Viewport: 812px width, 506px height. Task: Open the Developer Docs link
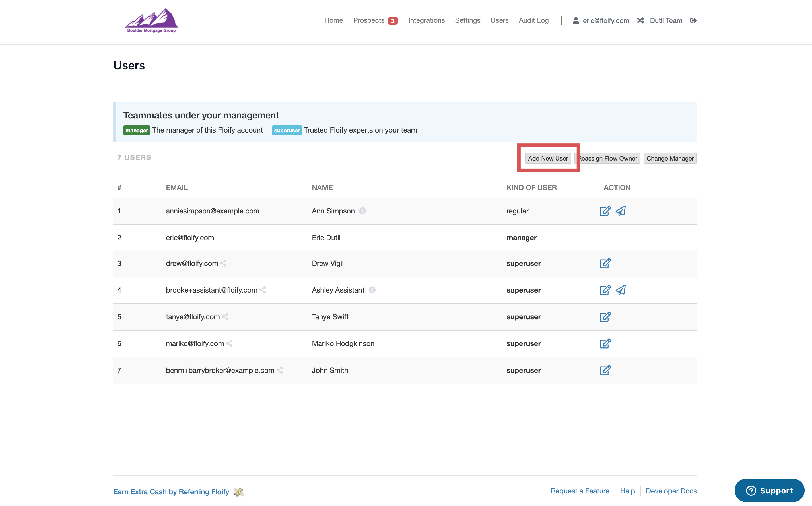[671, 491]
